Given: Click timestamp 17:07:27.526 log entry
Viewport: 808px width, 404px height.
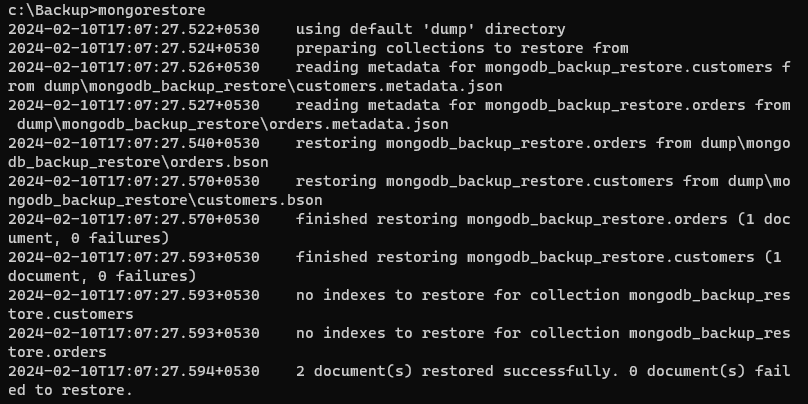Looking at the screenshot, I should pyautogui.click(x=133, y=68).
